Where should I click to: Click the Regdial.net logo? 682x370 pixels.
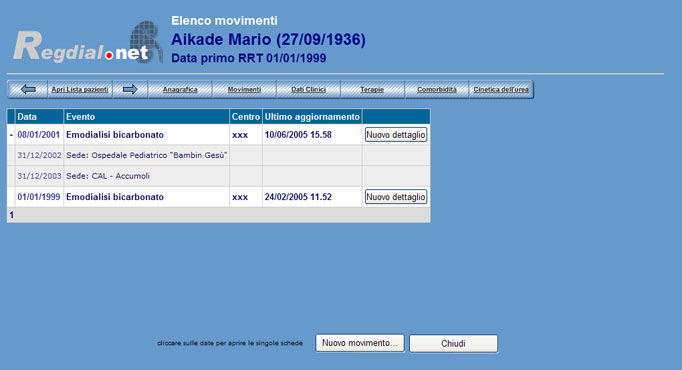(88, 43)
